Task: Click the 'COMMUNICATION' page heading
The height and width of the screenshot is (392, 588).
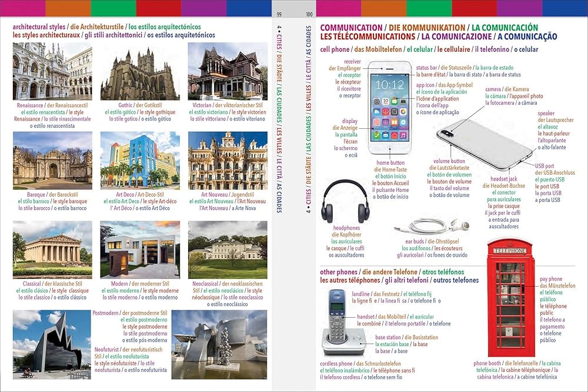Action: click(351, 28)
